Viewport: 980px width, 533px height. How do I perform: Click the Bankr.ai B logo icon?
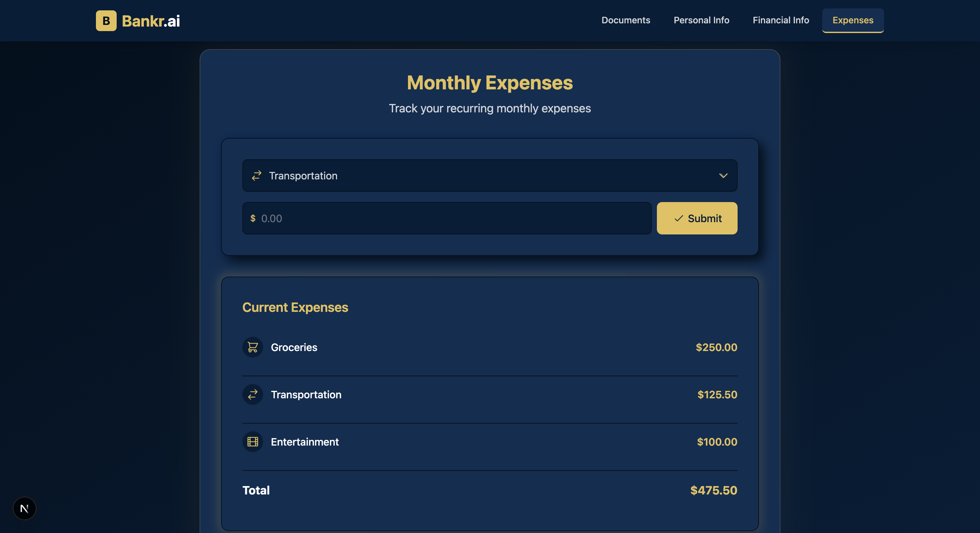[106, 20]
